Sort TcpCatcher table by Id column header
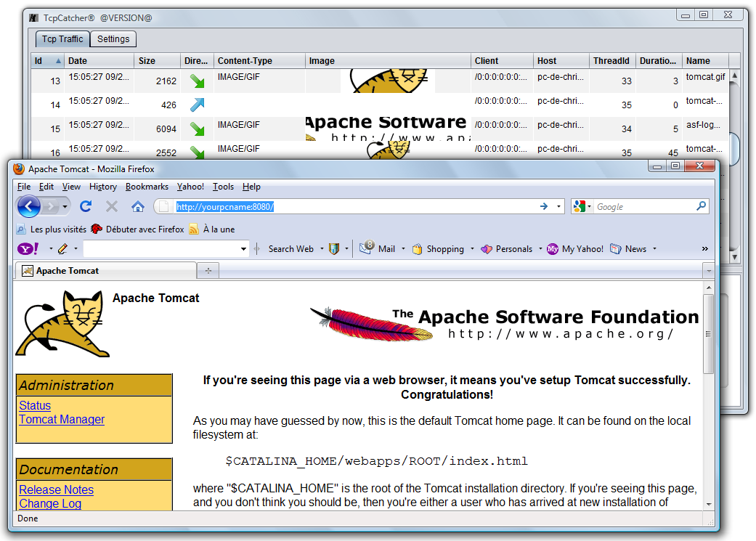This screenshot has height=541, width=756. coord(48,61)
